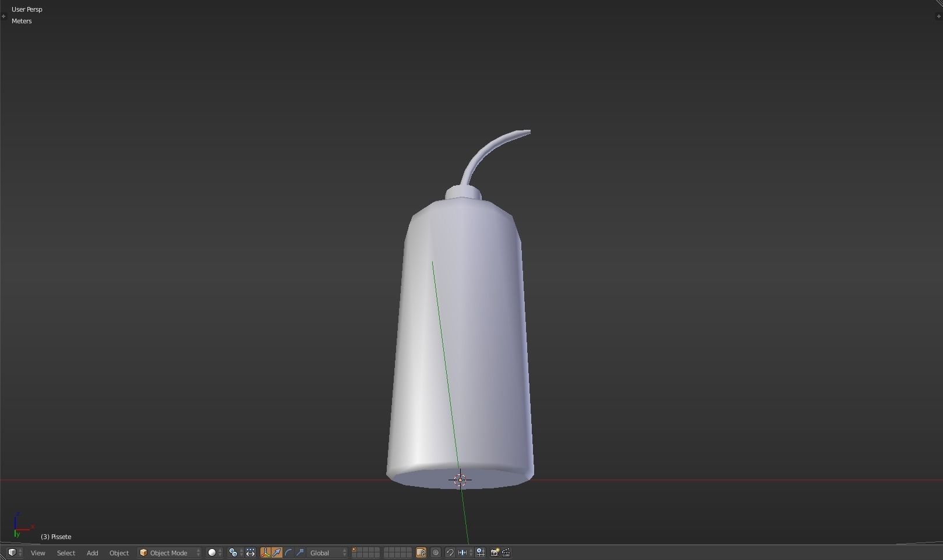Click the '(3) Pissete' object name label
This screenshot has width=943, height=560.
(56, 537)
